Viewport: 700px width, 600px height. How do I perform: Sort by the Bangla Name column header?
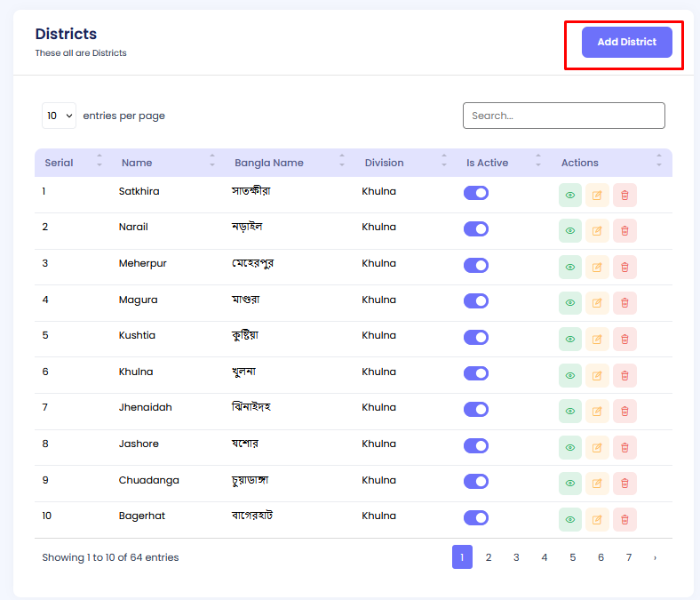coord(269,163)
